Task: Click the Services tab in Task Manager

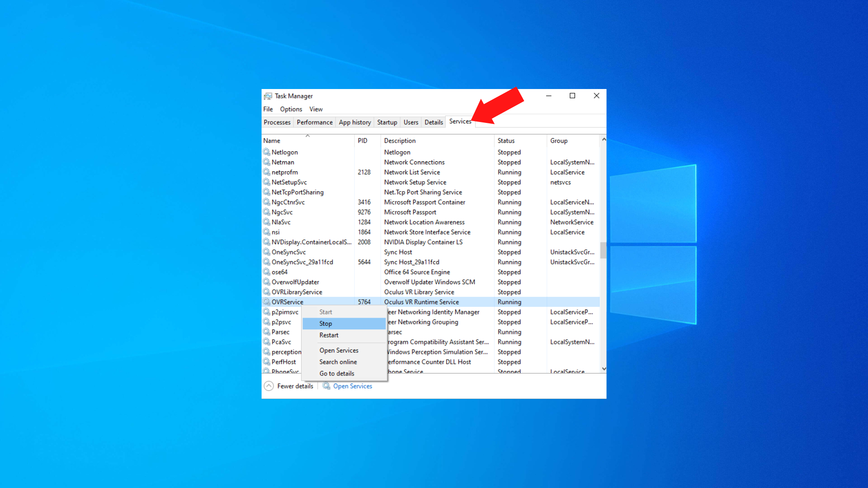Action: pyautogui.click(x=460, y=122)
